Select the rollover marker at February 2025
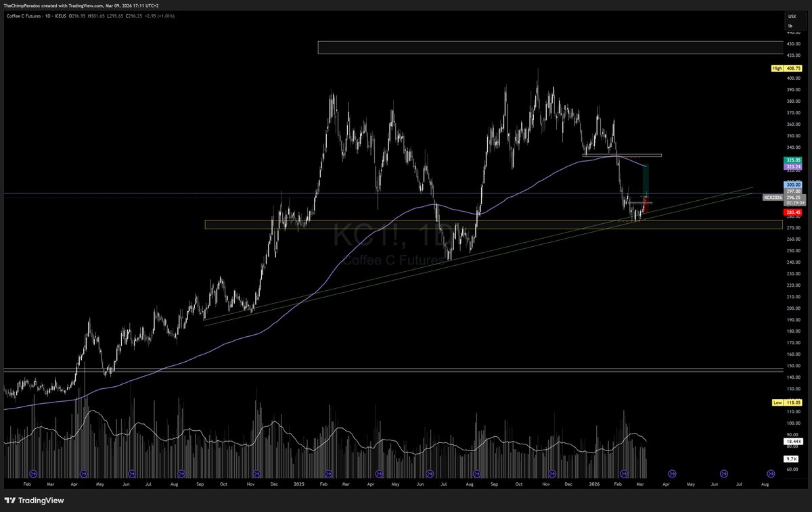The height and width of the screenshot is (512, 812). 330,474
